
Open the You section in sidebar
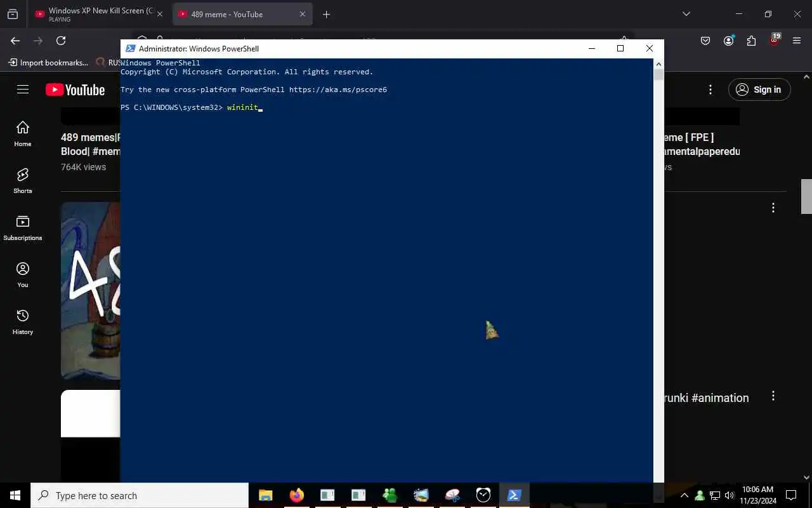pyautogui.click(x=23, y=275)
